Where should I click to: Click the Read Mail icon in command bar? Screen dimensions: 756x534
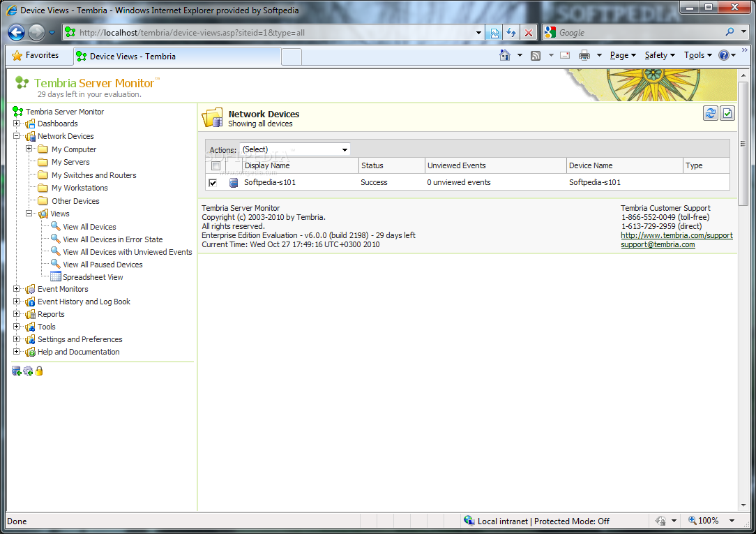coord(565,55)
